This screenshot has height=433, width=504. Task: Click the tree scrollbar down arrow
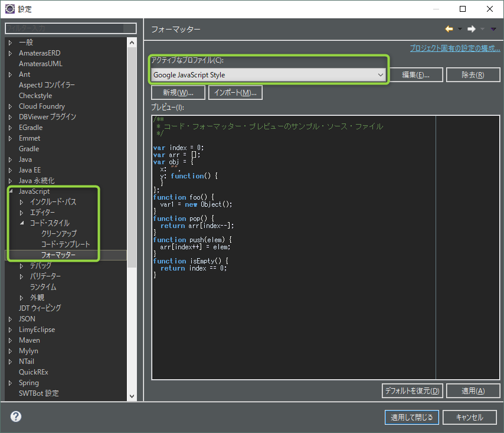(132, 396)
